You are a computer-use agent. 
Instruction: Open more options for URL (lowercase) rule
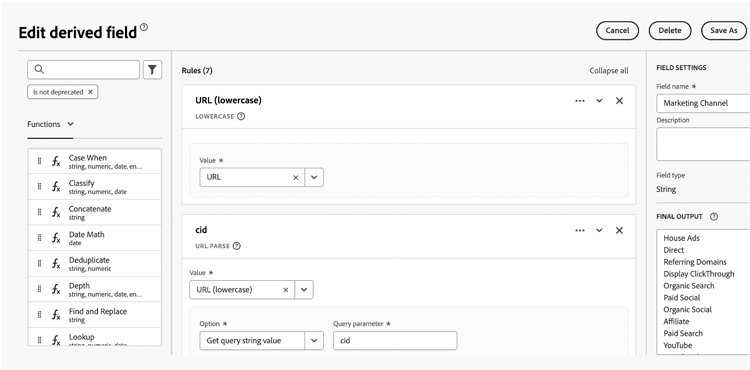[580, 101]
